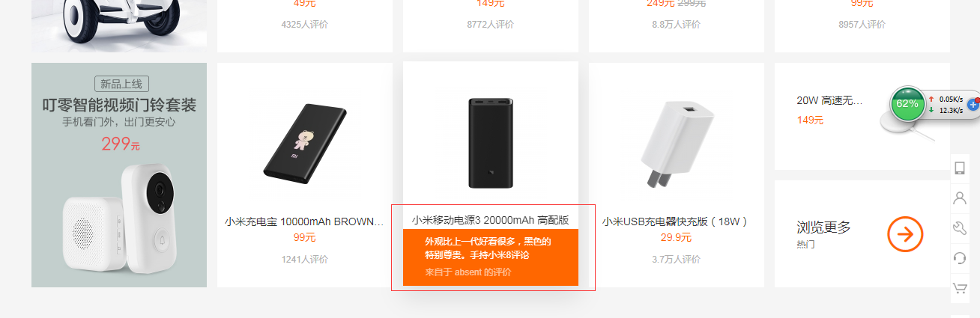Open 小米移动电源3 20000mAh 高配版 product title
Viewport: 980px width, 318px height.
tap(490, 220)
